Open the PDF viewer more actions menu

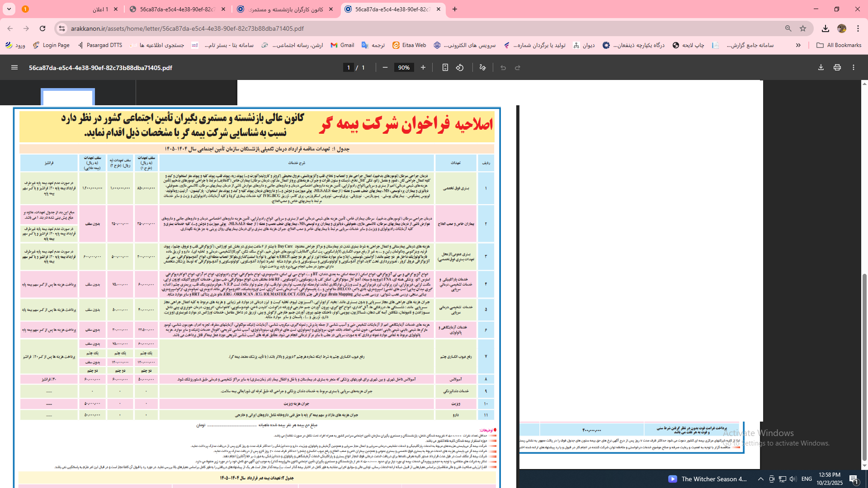click(x=854, y=68)
